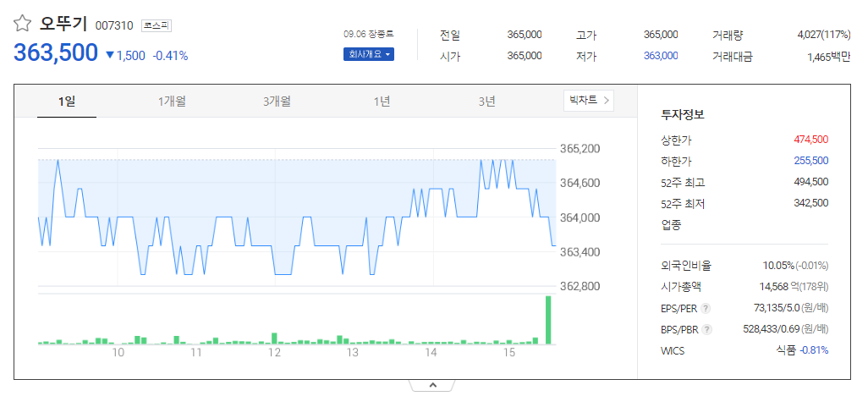Add 오뚜기 to favorites with star icon
This screenshot has height=396, width=868.
pos(22,23)
